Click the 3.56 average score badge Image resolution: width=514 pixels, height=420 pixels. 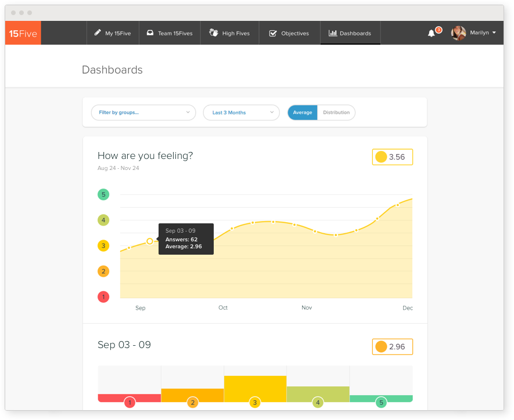tap(392, 157)
